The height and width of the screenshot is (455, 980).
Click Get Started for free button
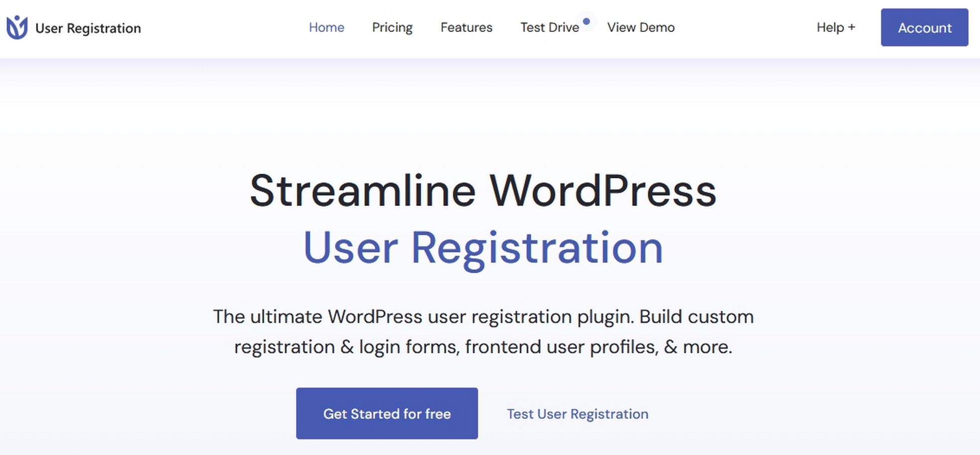(x=387, y=413)
